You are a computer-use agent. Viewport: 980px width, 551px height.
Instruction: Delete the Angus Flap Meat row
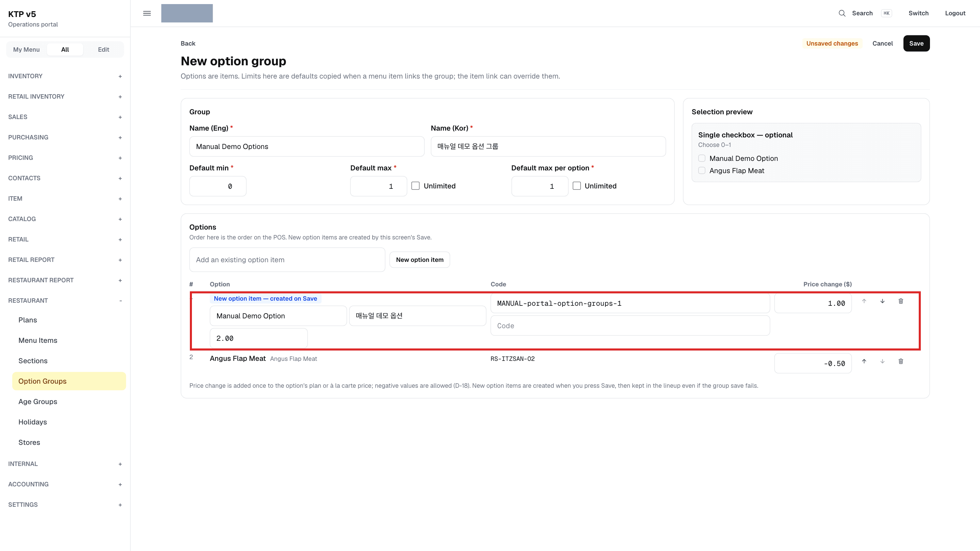click(900, 361)
